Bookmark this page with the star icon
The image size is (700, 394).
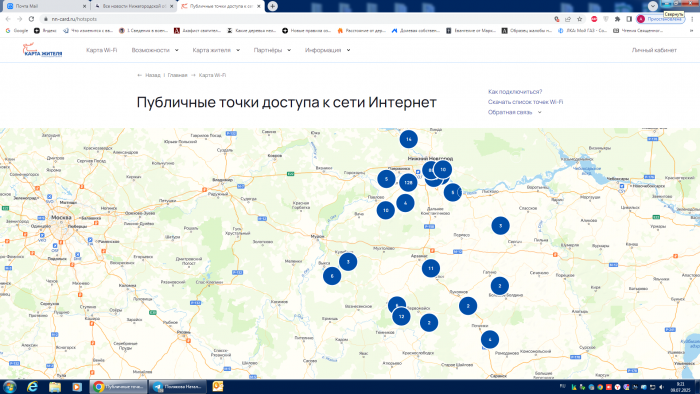579,19
